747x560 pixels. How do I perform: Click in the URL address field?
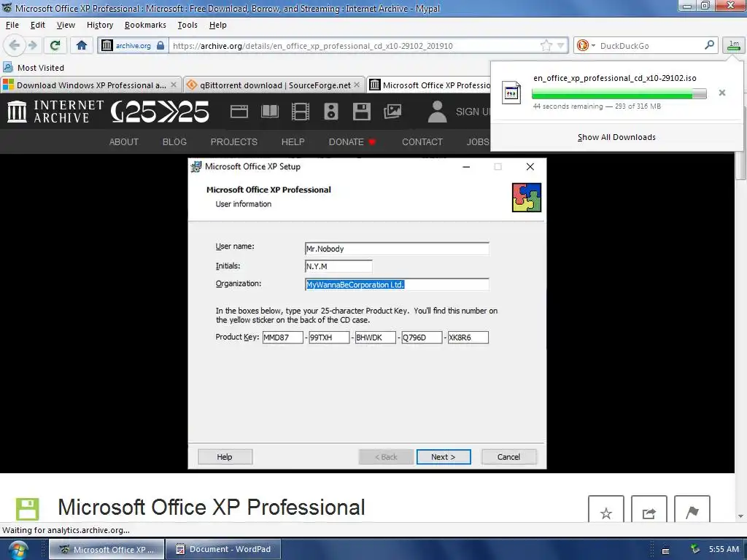[x=355, y=46]
